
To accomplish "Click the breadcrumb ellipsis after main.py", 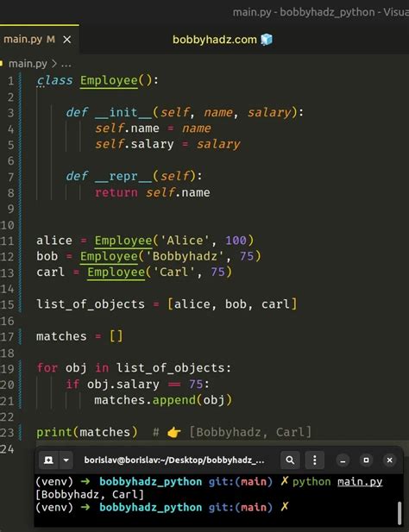I will (66, 64).
